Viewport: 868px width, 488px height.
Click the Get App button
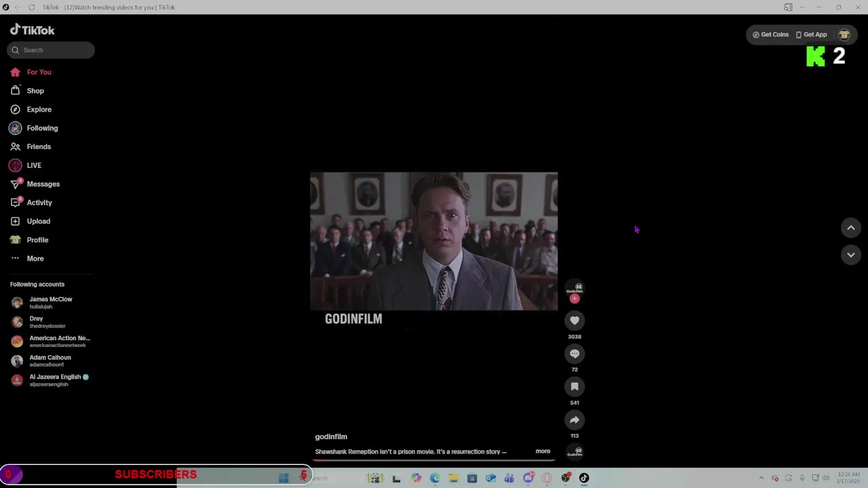pos(811,35)
